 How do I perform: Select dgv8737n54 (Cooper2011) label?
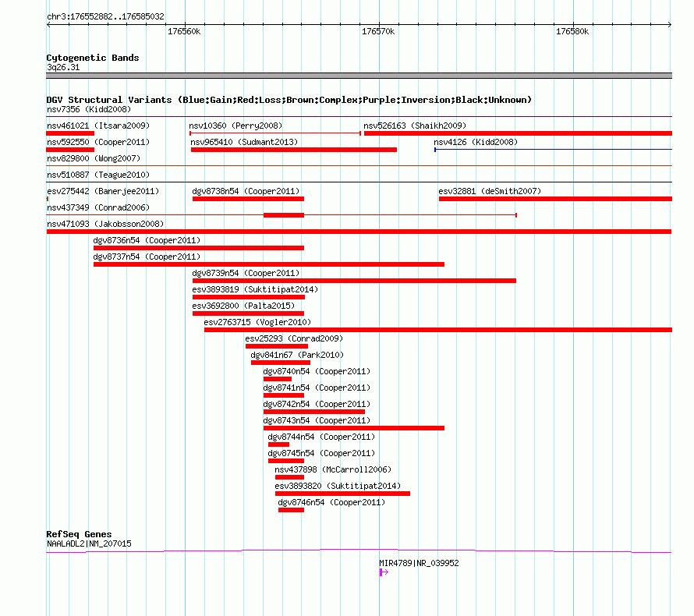147,257
